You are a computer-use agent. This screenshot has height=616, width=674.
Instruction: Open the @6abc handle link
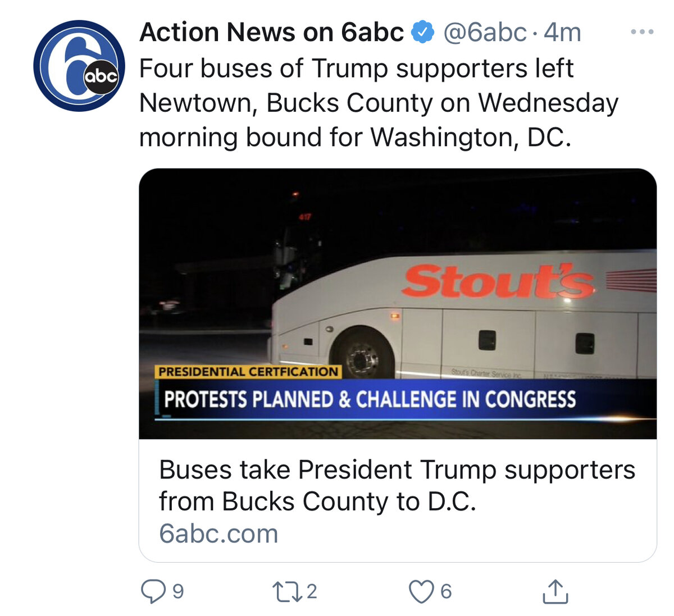[x=485, y=33]
